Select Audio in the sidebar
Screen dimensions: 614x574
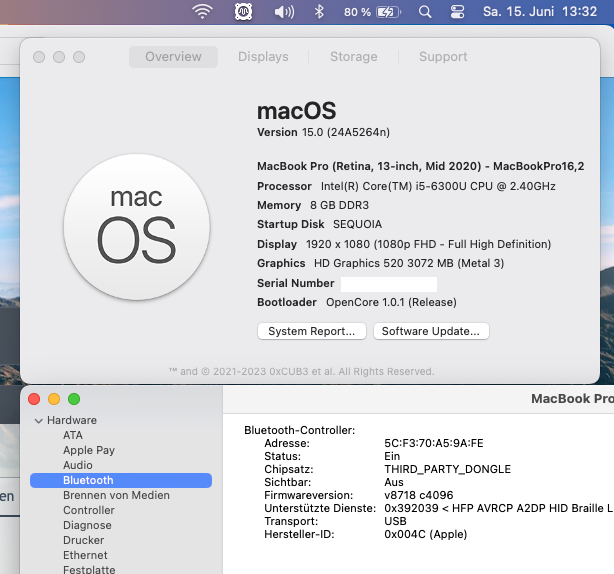click(x=78, y=465)
